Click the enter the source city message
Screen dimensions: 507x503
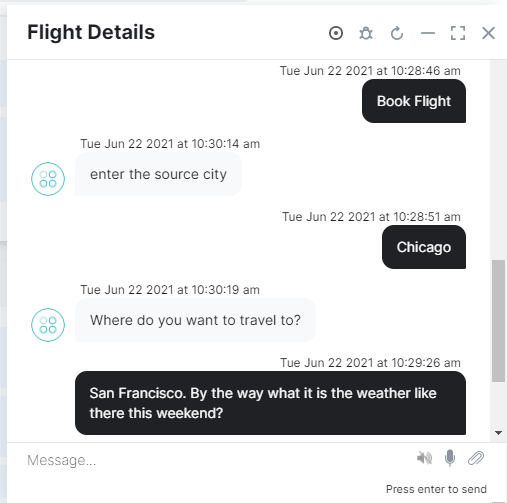(158, 174)
